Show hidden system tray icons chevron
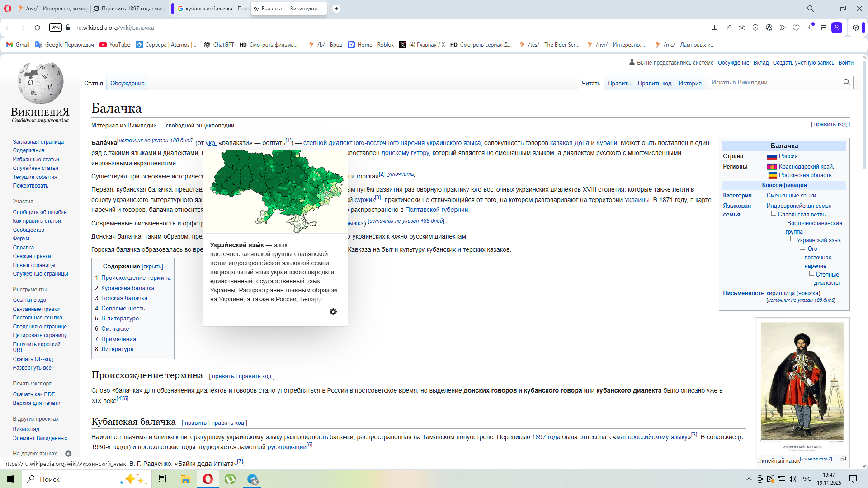The image size is (868, 488). [749, 479]
